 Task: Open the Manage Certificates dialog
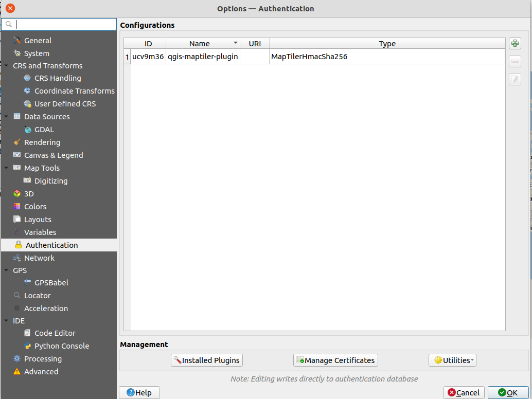pos(335,360)
